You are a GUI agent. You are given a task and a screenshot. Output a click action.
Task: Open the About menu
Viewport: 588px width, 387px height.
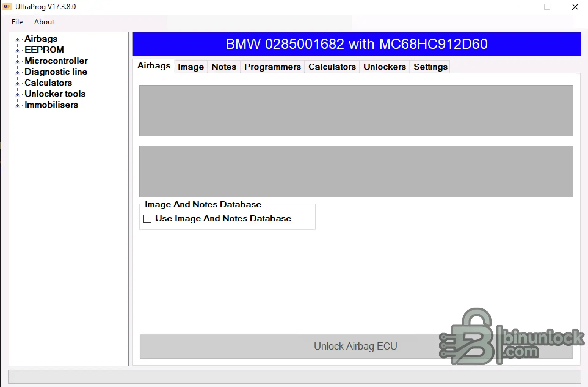pos(44,22)
